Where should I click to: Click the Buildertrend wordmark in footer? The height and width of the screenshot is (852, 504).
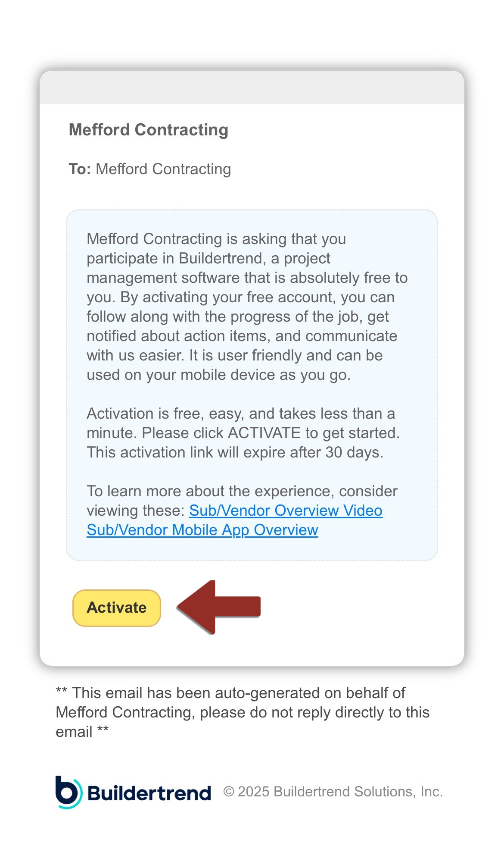149,793
